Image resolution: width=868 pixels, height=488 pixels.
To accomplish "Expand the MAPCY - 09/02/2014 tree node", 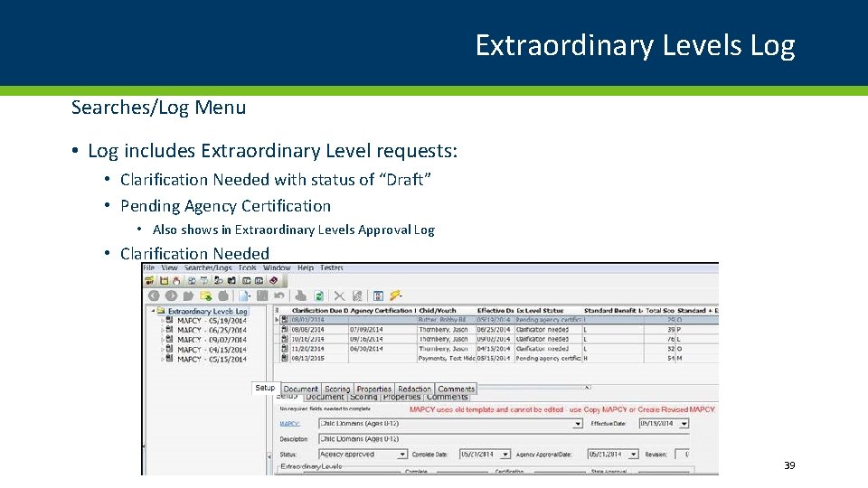I will [162, 340].
